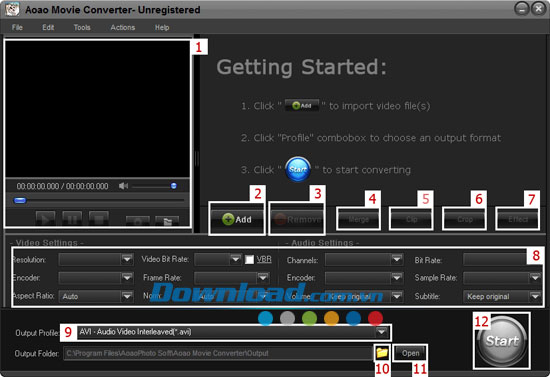
Task: Open the Video Bit Rate dropdown
Action: [x=235, y=259]
